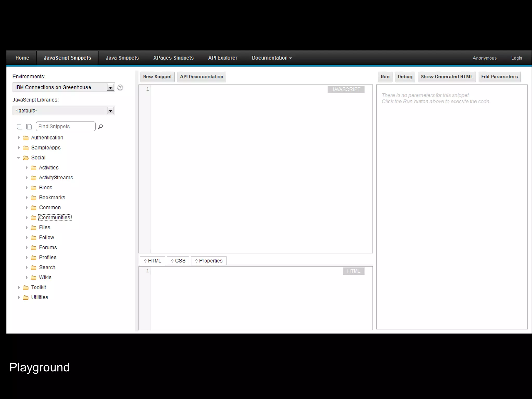Switch to the CSS editor tab
Image resolution: width=532 pixels, height=399 pixels.
(178, 261)
